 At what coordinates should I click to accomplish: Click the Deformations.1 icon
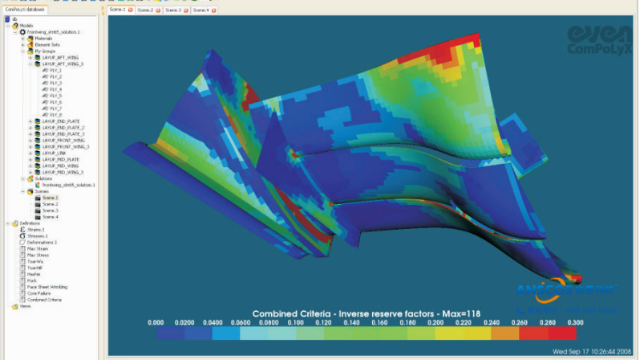click(23, 242)
